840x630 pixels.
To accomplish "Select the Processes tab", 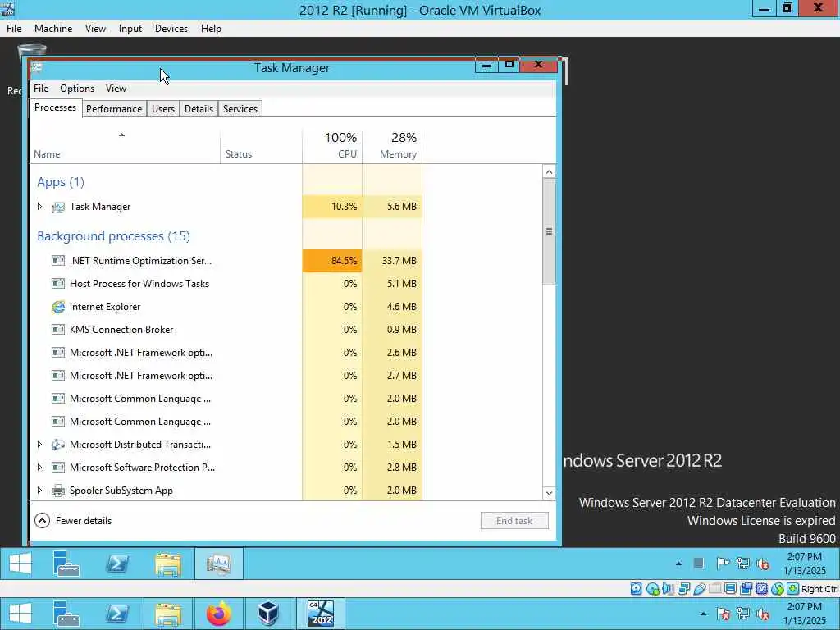I will click(x=55, y=107).
